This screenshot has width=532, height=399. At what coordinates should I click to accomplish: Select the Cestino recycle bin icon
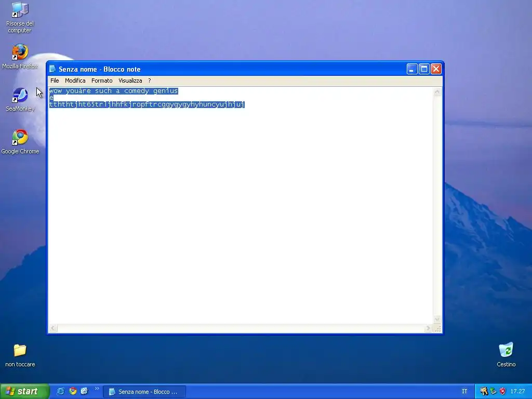[x=506, y=354]
